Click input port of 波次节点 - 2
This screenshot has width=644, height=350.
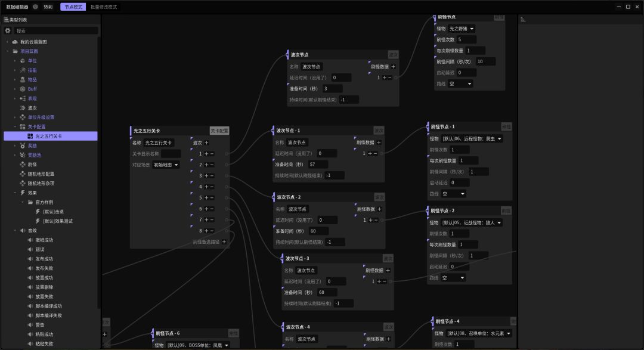274,197
